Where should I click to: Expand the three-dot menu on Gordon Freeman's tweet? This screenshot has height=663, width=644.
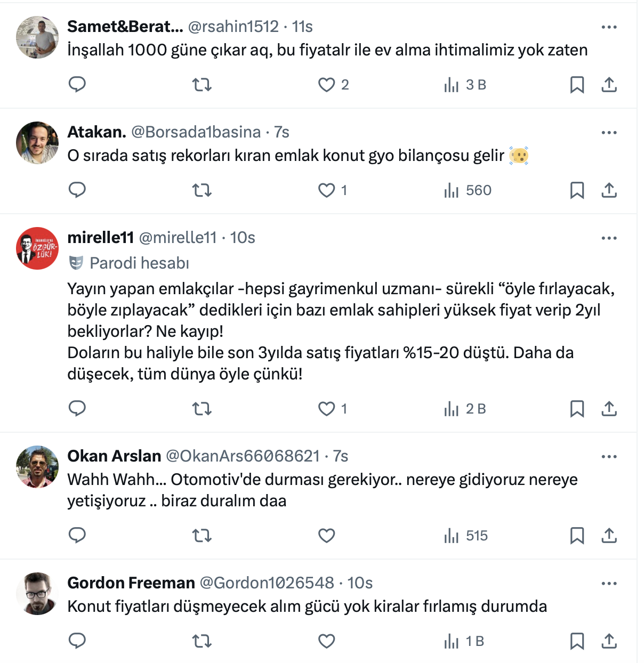[x=609, y=584]
